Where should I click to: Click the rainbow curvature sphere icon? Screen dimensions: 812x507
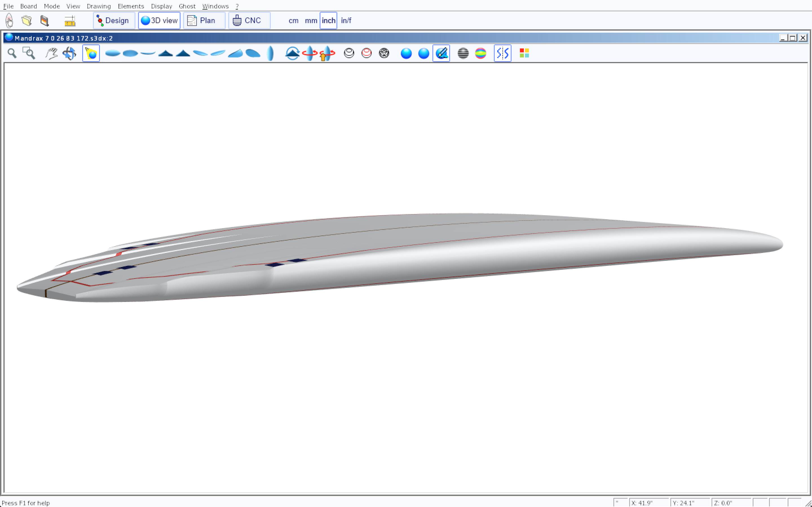(480, 53)
